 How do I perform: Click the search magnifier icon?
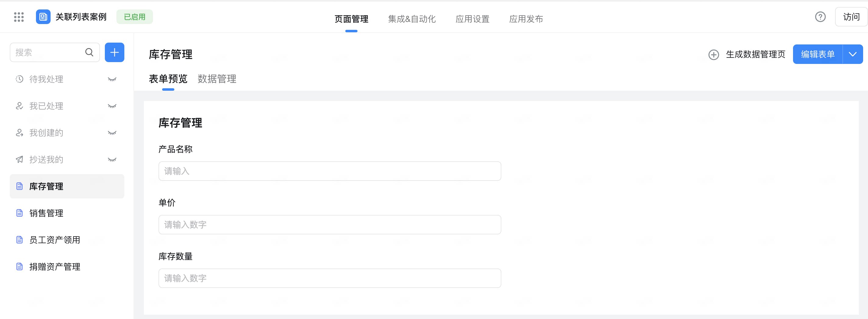89,52
